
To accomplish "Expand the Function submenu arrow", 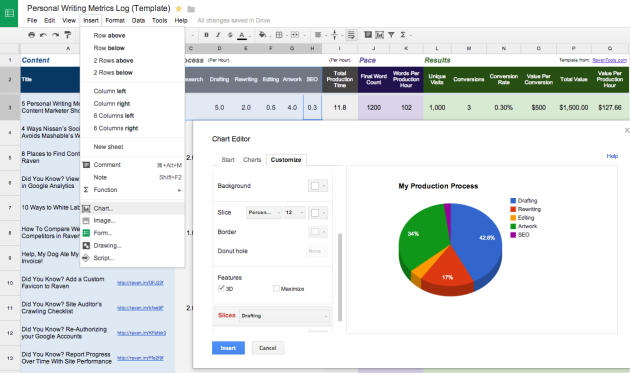I will pos(180,190).
